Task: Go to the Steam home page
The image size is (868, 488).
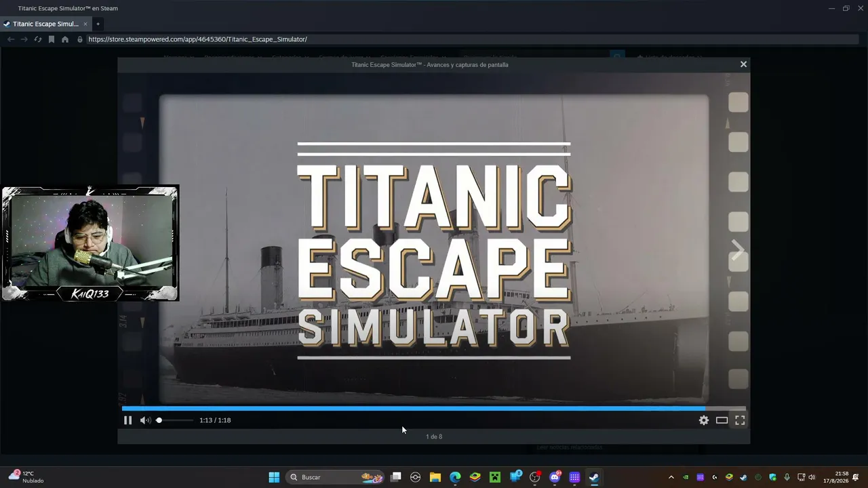Action: (x=65, y=39)
